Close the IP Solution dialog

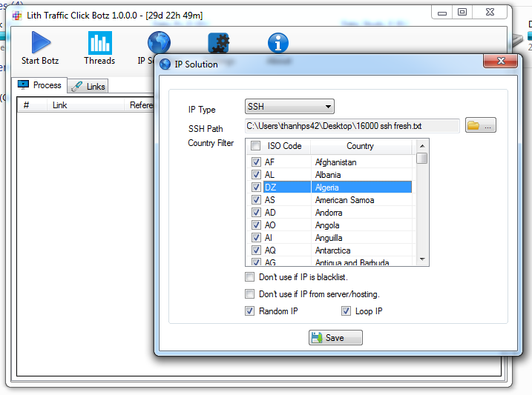500,61
